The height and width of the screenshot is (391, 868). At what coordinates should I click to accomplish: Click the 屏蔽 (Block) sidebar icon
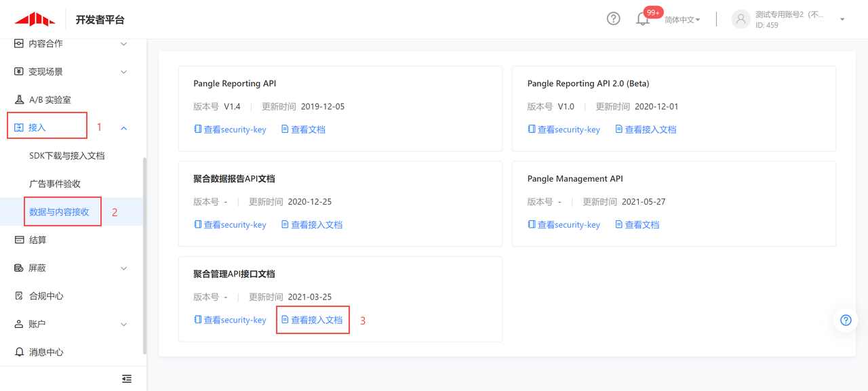(38, 268)
